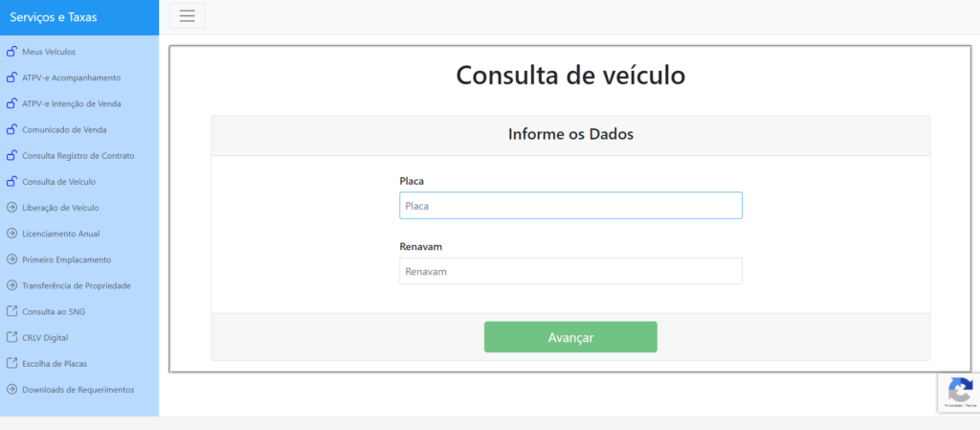Open Consulta Registro de Contrato

(x=78, y=155)
